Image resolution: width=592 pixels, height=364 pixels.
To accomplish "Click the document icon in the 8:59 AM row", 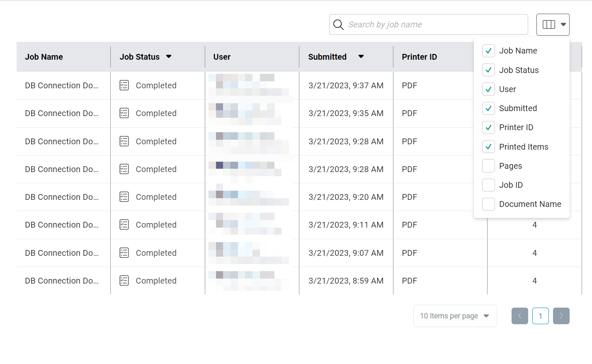I will (124, 280).
